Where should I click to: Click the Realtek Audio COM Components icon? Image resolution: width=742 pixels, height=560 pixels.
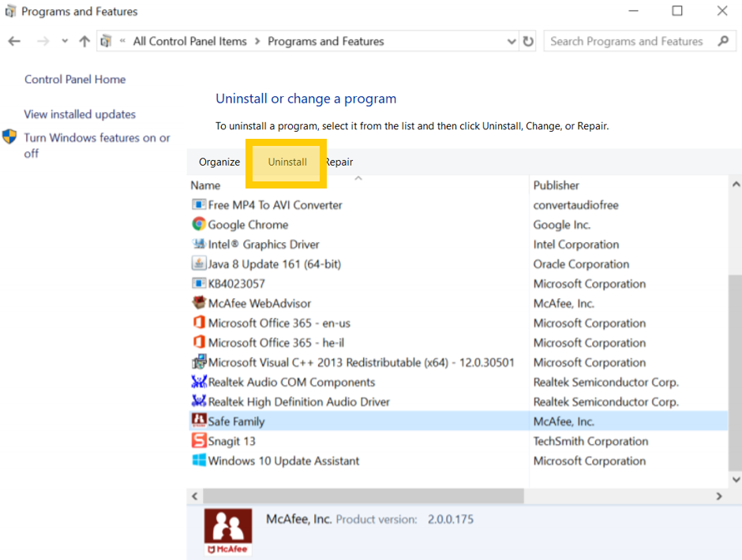coord(199,382)
